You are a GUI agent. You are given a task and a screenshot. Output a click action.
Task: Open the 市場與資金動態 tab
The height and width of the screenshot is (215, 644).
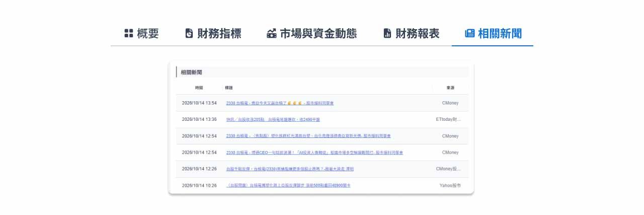(311, 34)
